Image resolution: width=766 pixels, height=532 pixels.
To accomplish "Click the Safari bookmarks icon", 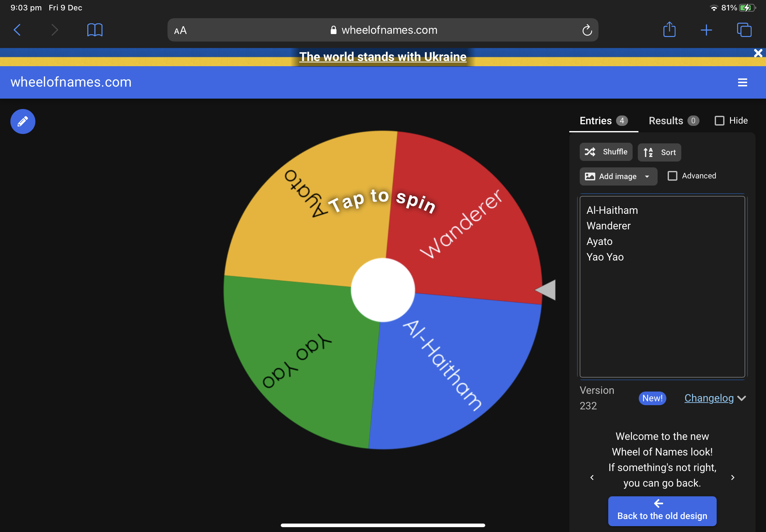I will pyautogui.click(x=94, y=30).
